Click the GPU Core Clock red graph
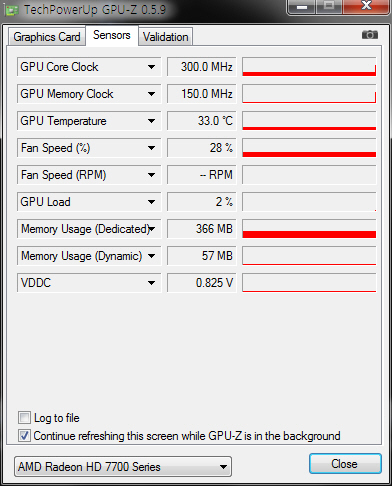The height and width of the screenshot is (486, 392). click(x=309, y=67)
